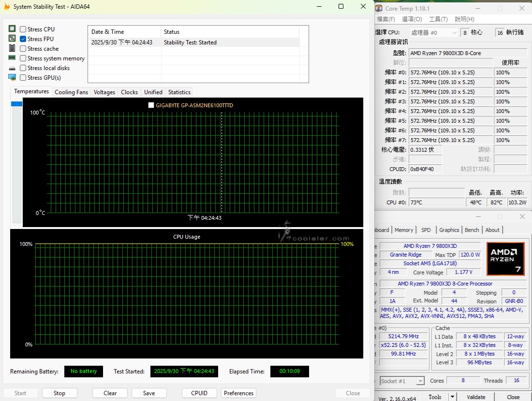The width and height of the screenshot is (532, 401).
Task: Enable the Stress GPU(s) checkbox
Action: pyautogui.click(x=23, y=78)
